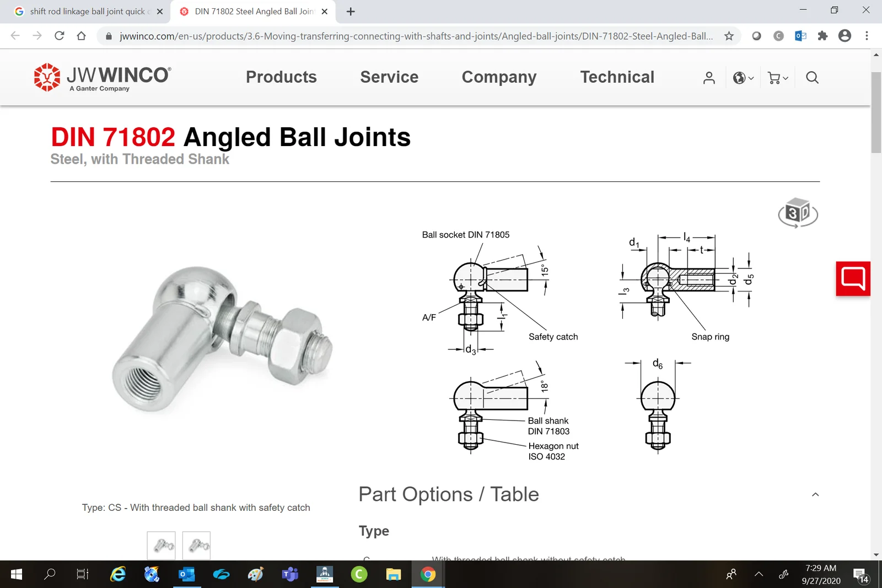This screenshot has height=588, width=882.
Task: Open the Products menu
Action: point(281,77)
